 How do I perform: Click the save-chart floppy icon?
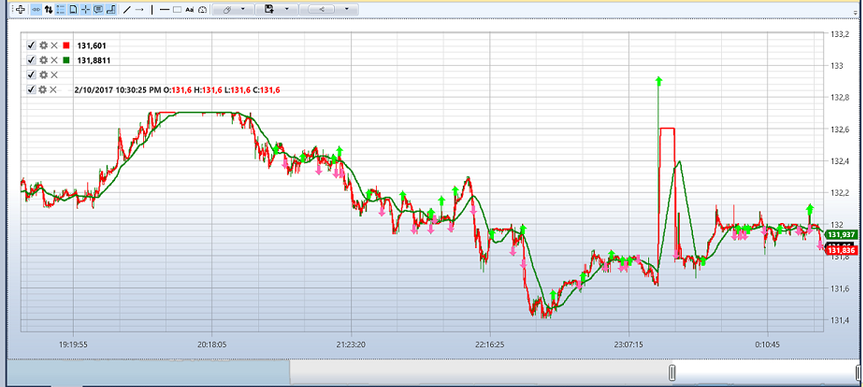click(269, 9)
